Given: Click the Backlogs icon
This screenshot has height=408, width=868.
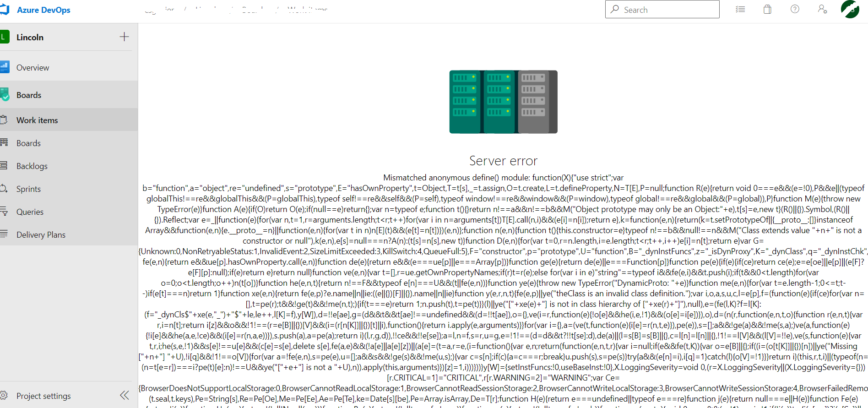Looking at the screenshot, I should coord(4,165).
